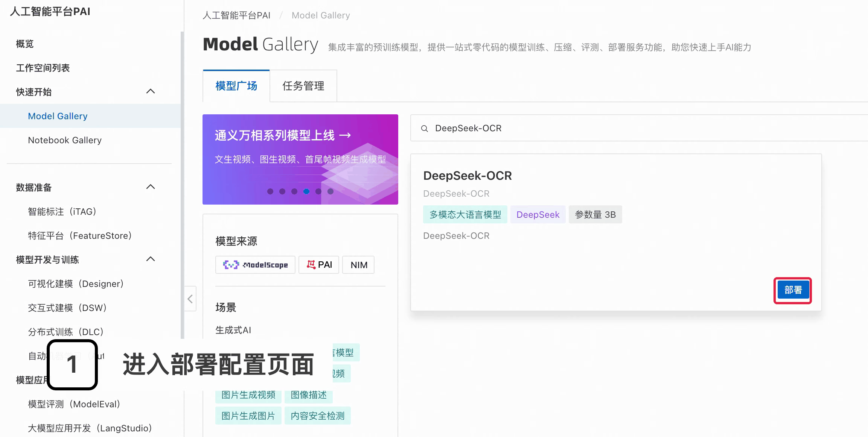This screenshot has height=437, width=868.
Task: Go to the first banner carousel dot
Action: pyautogui.click(x=270, y=191)
